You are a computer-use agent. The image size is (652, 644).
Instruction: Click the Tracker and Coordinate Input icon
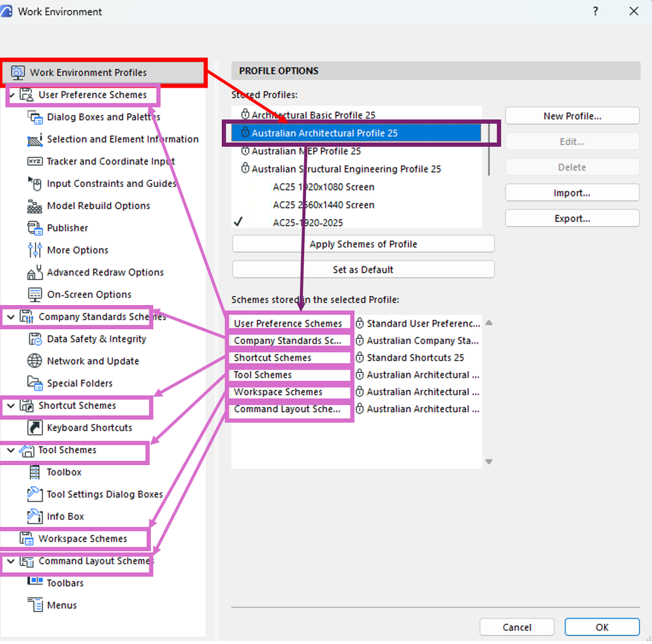(35, 161)
